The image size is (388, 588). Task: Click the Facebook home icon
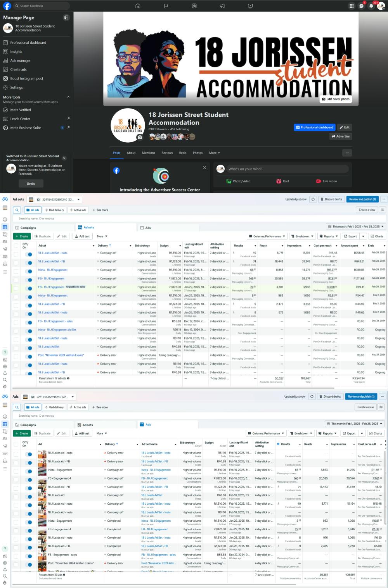pyautogui.click(x=138, y=6)
